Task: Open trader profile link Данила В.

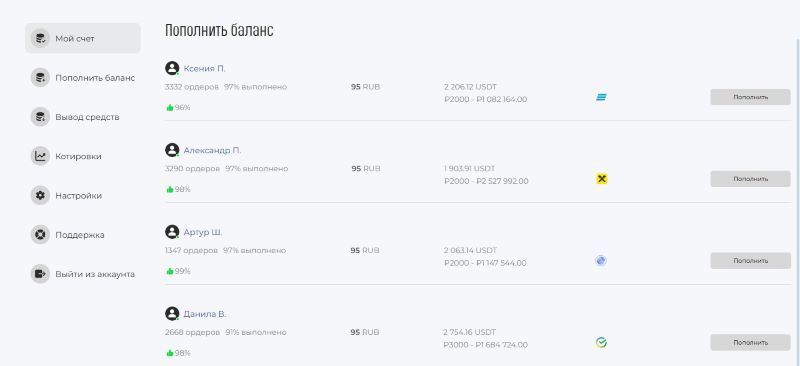Action: pyautogui.click(x=205, y=314)
